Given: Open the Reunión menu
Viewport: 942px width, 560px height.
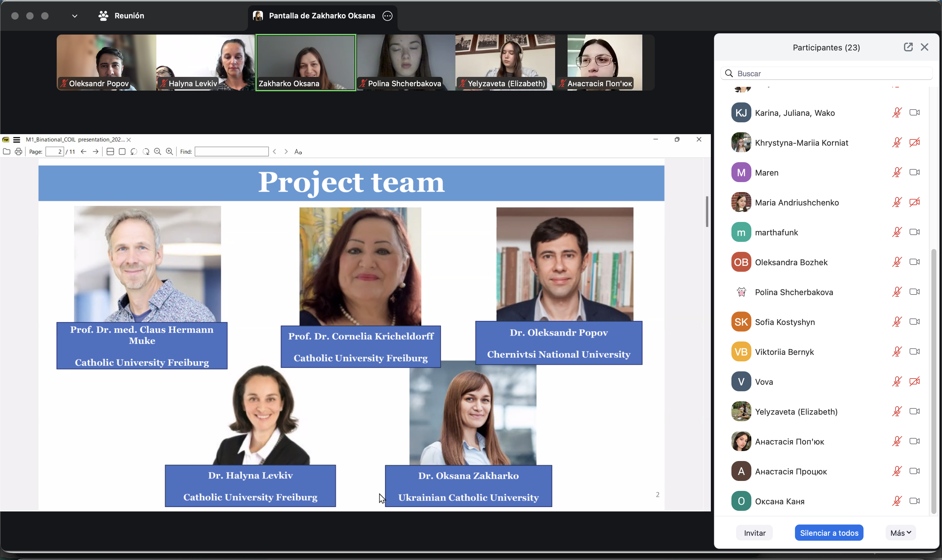Looking at the screenshot, I should coord(121,16).
